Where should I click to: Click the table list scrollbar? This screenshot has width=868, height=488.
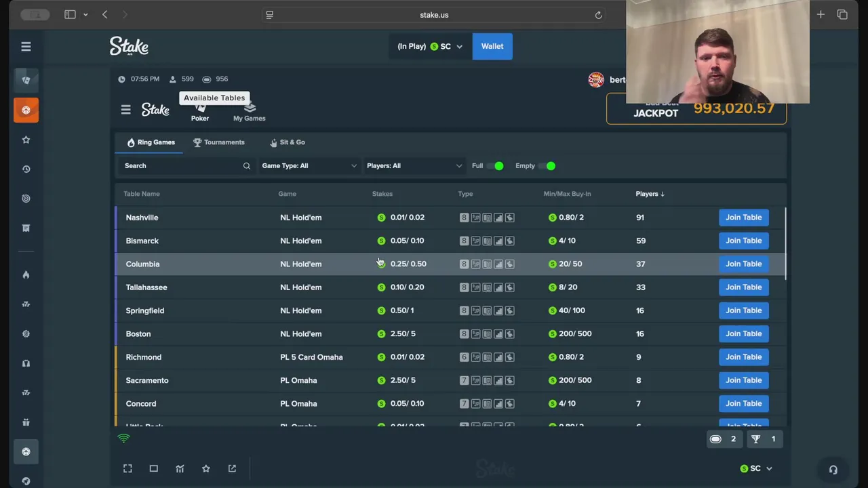click(785, 243)
